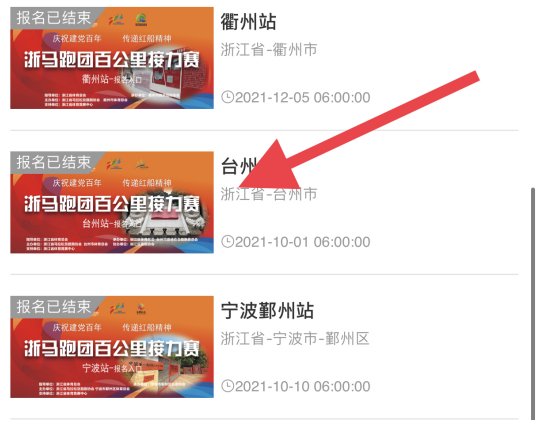Click the 报名已结束 badge on 衢州站 banner
This screenshot has height=424, width=545.
[54, 18]
